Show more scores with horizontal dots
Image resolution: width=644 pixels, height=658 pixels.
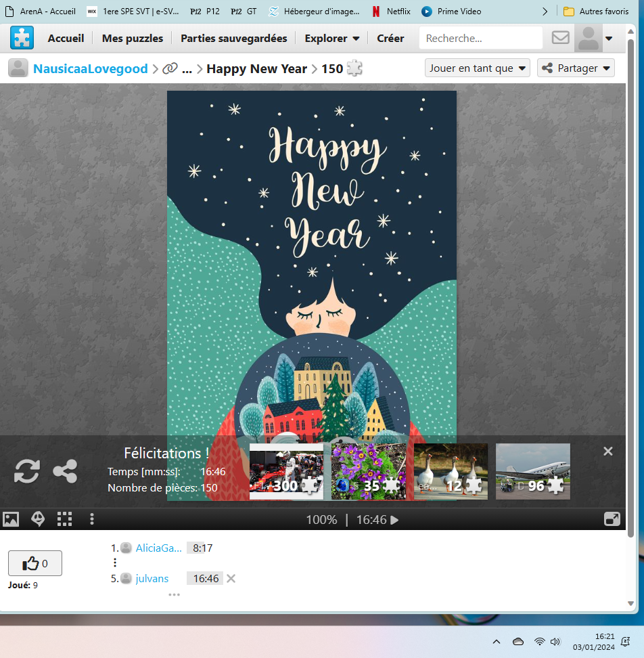coord(174,594)
